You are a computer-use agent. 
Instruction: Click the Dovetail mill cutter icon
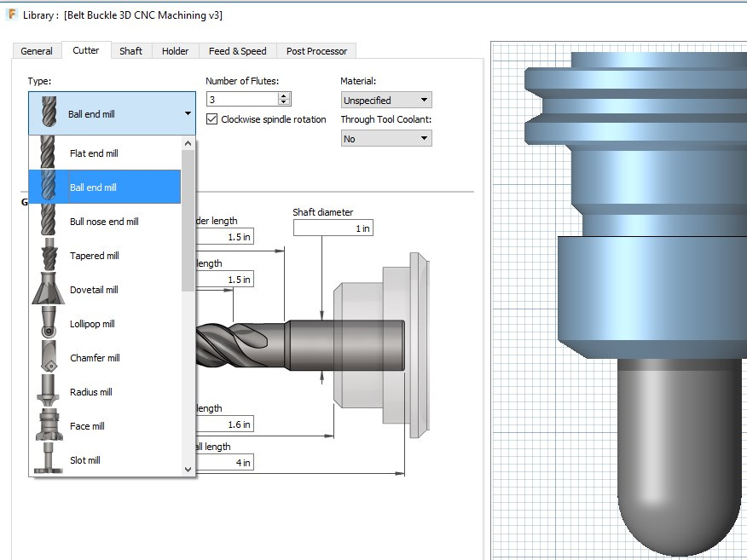48,289
